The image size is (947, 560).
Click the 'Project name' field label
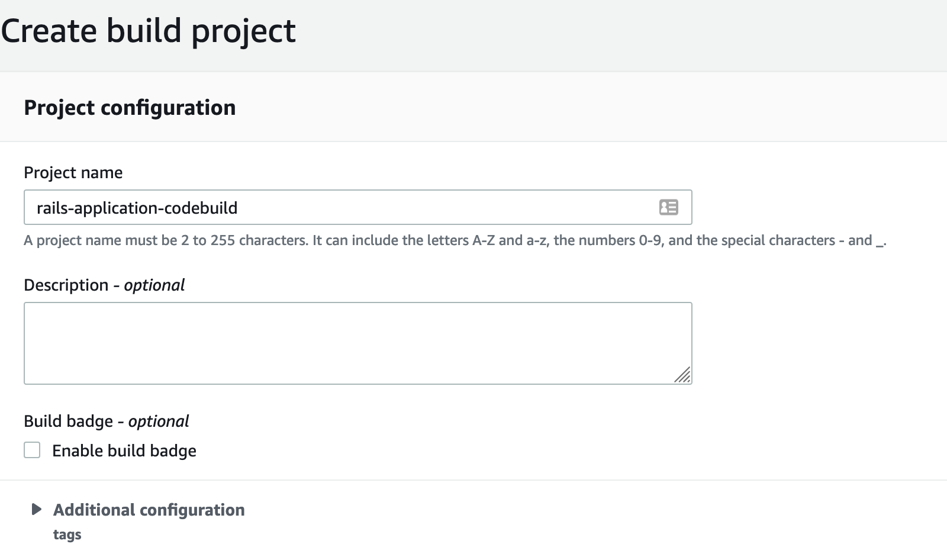73,173
